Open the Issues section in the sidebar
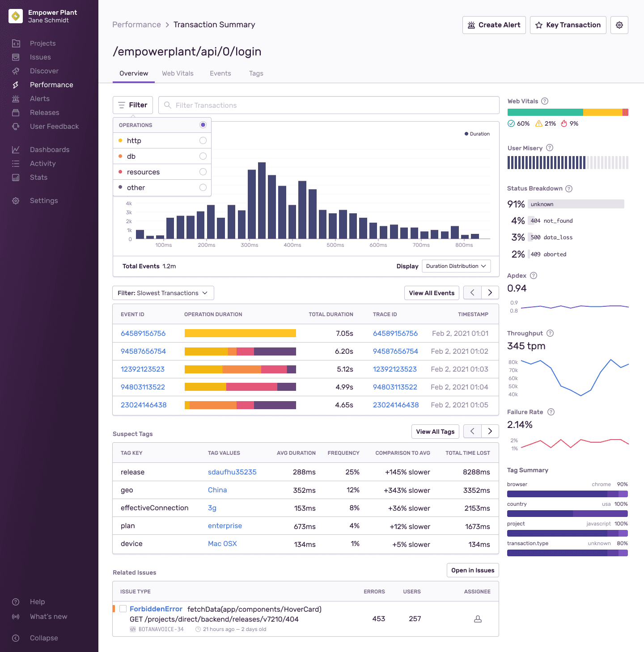This screenshot has height=652, width=644. (40, 57)
